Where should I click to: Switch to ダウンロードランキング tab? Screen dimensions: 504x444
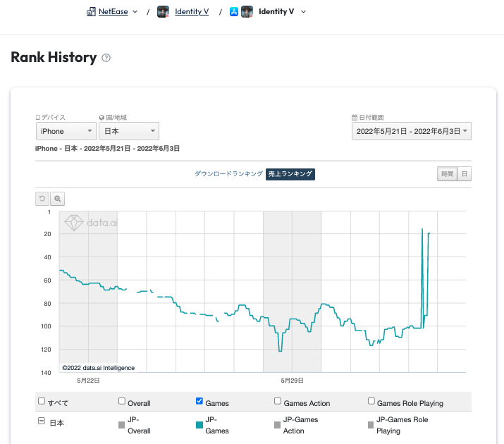coord(228,174)
